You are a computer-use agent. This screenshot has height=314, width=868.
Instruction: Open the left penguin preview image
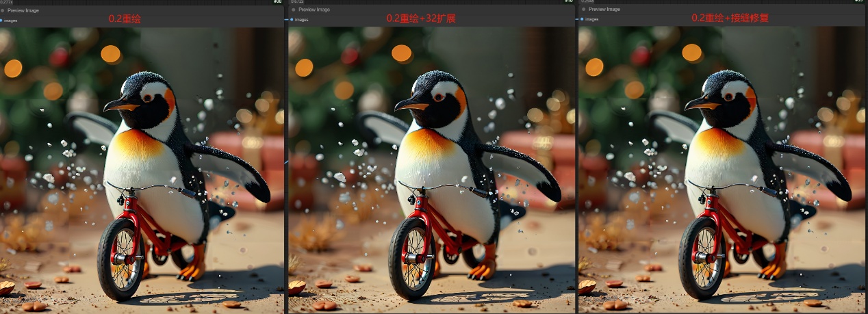(142, 171)
